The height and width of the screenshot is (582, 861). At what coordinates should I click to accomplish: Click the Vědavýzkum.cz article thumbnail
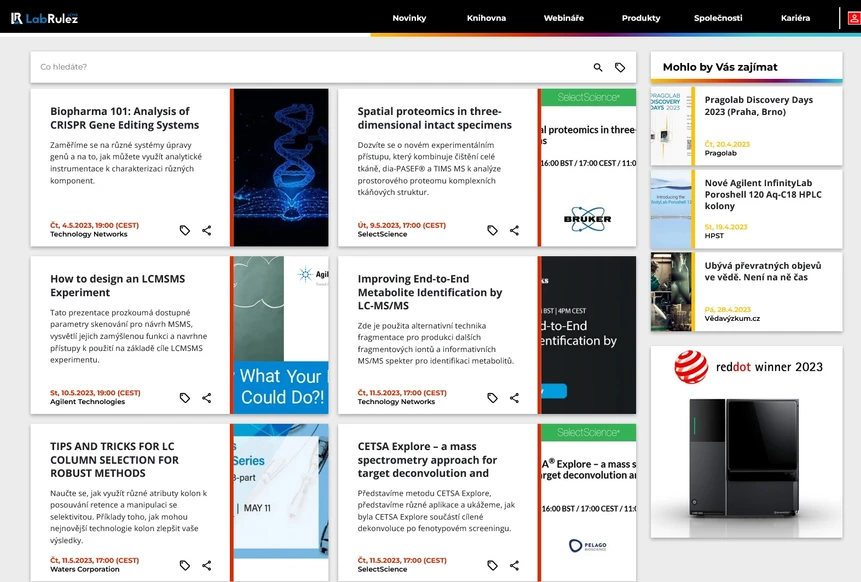click(671, 292)
